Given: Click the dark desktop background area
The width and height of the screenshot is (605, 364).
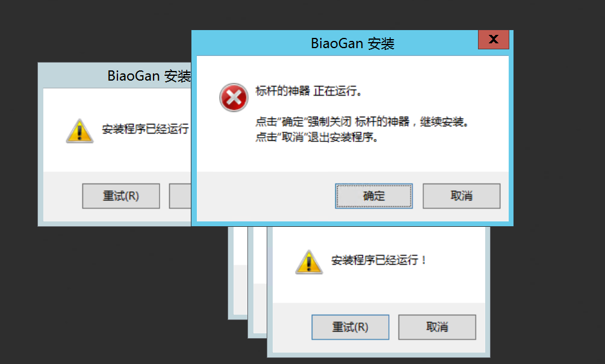Looking at the screenshot, I should point(96,293).
